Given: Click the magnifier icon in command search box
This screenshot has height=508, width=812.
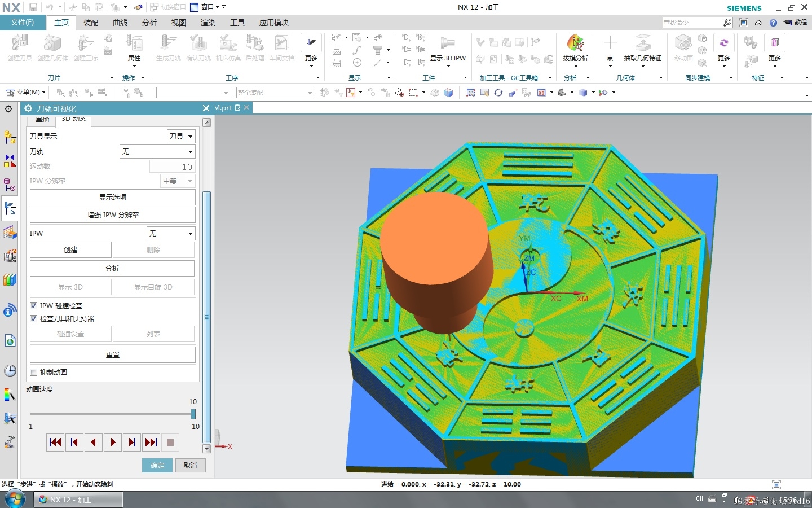Looking at the screenshot, I should pyautogui.click(x=727, y=23).
